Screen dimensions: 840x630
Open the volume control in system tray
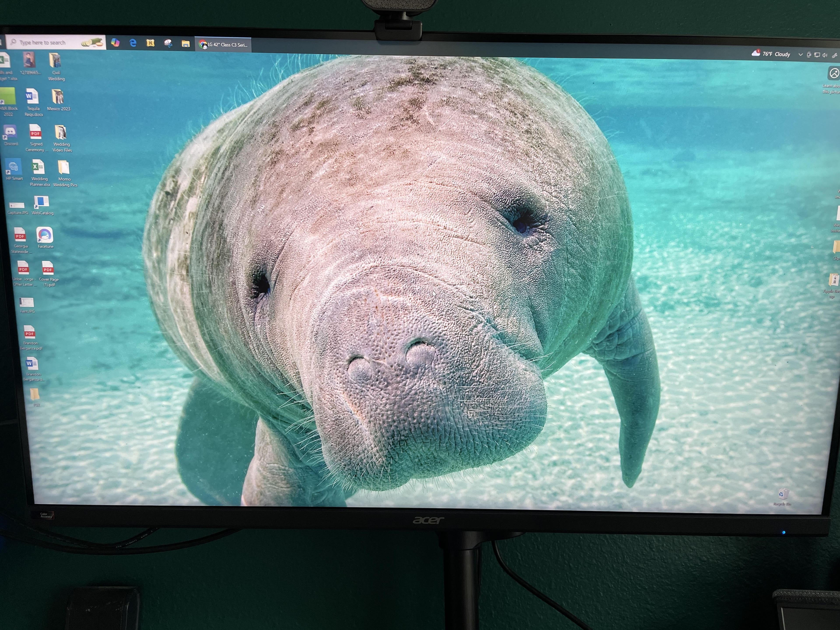(825, 54)
